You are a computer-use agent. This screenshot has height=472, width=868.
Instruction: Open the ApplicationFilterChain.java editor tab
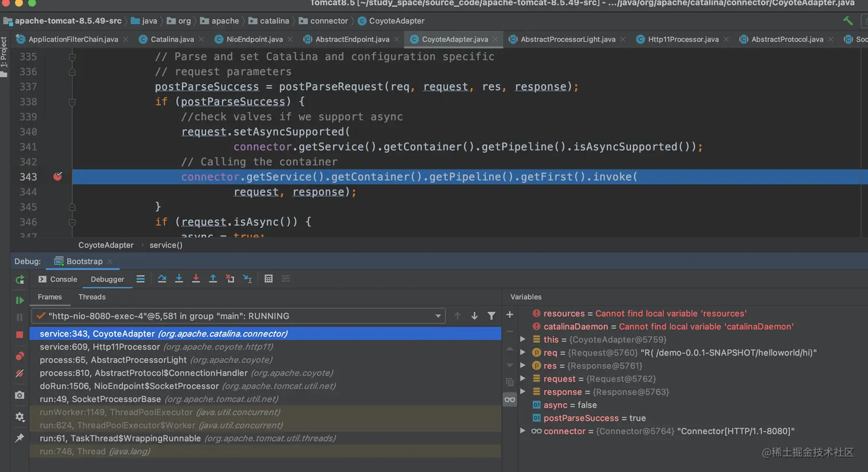coord(73,39)
